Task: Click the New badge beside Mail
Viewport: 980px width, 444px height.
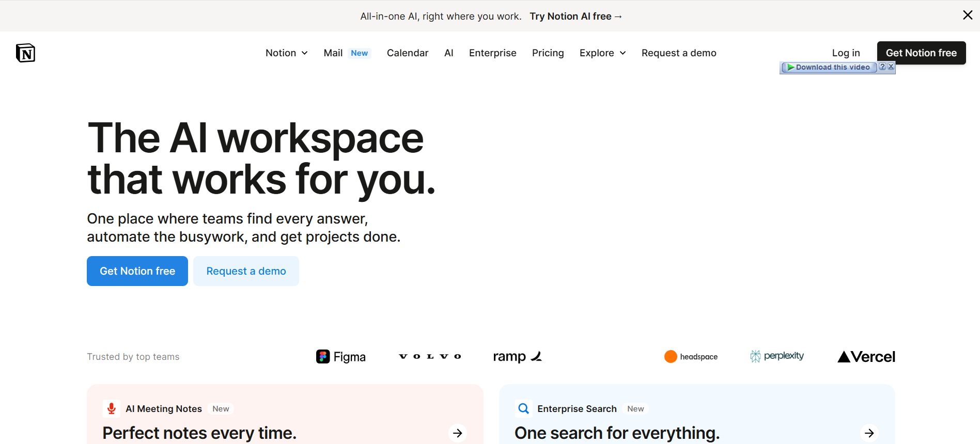Action: (360, 53)
